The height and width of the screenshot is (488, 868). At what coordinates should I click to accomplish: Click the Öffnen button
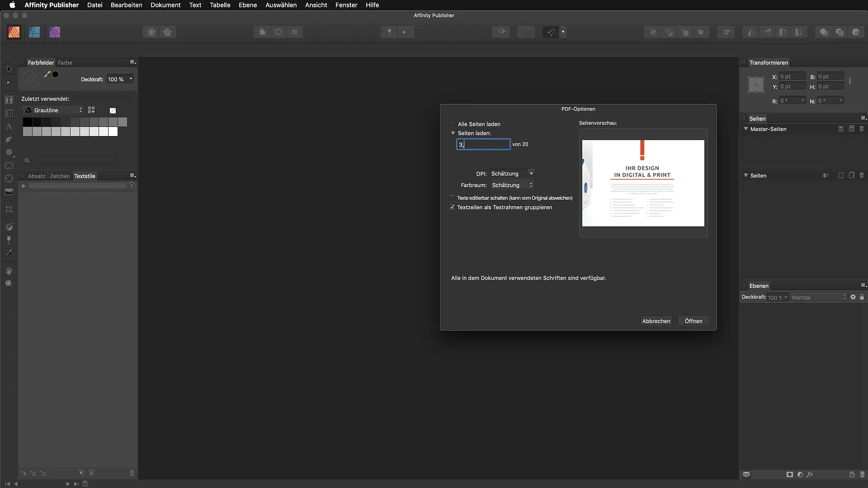(x=693, y=321)
